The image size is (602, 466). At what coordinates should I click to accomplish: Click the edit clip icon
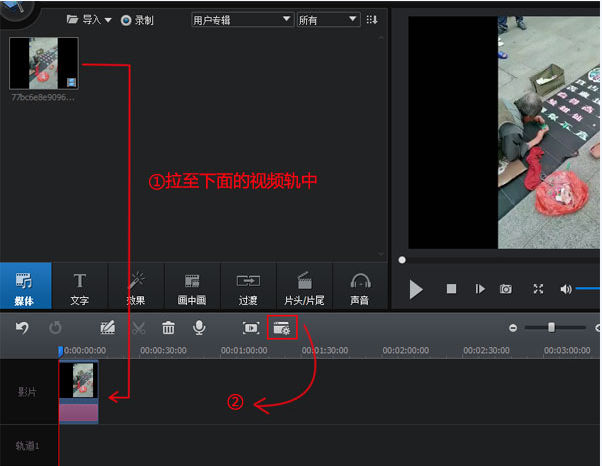pos(108,327)
